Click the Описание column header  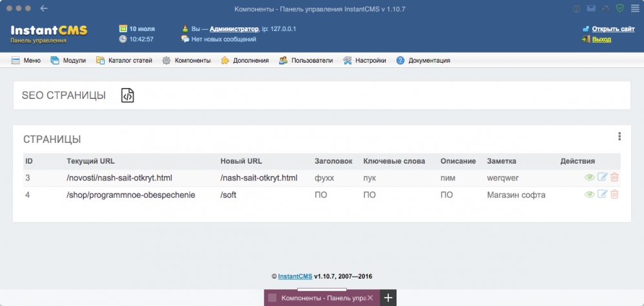[x=459, y=161]
